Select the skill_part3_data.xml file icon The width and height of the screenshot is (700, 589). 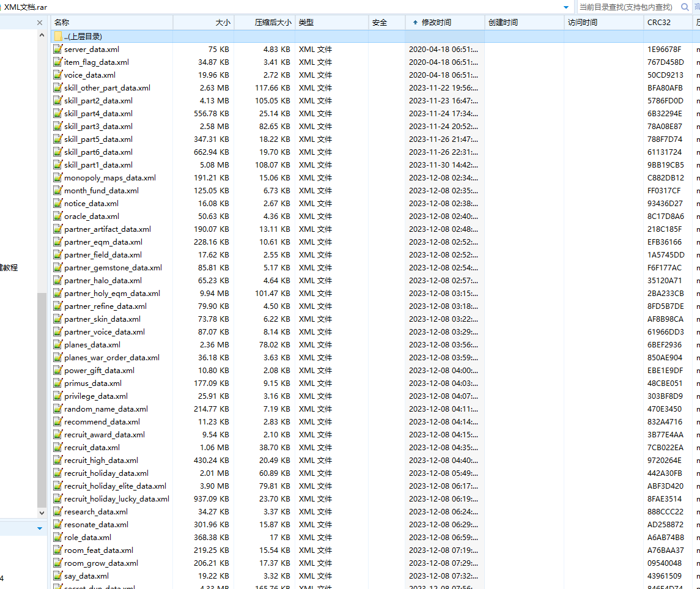tap(58, 127)
